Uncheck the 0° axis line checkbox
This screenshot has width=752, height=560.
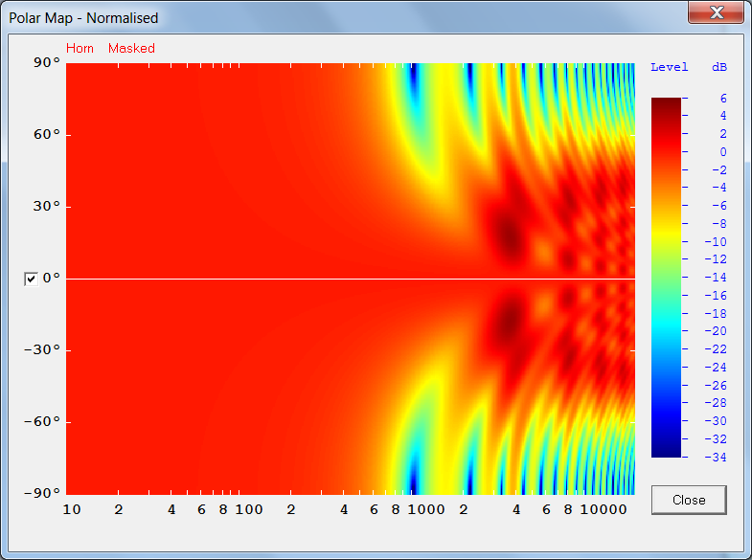point(31,279)
